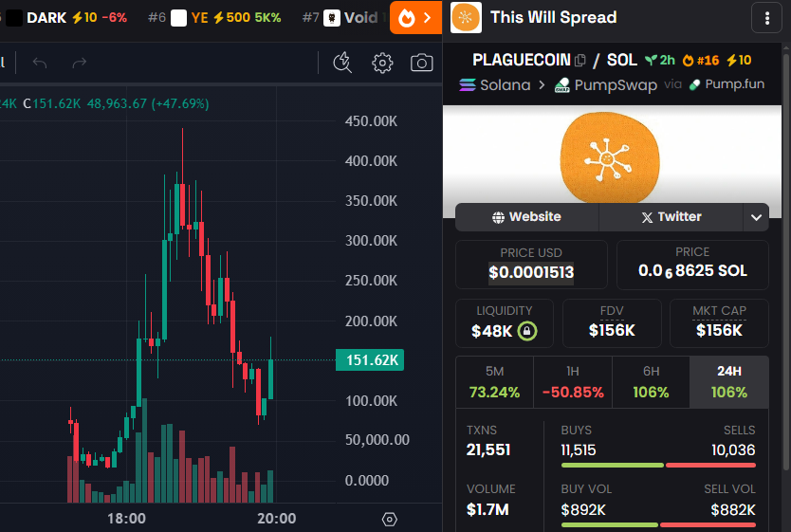
Task: Click the red sells progress bar
Action: click(x=710, y=465)
